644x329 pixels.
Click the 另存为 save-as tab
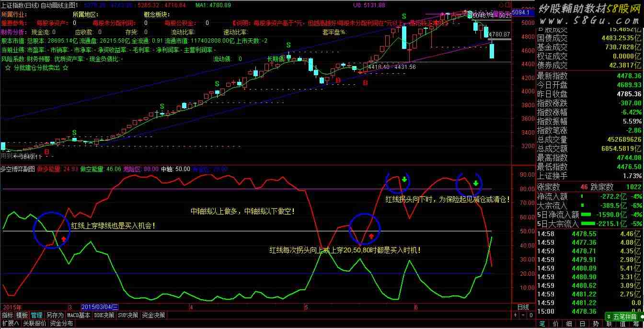pos(55,315)
